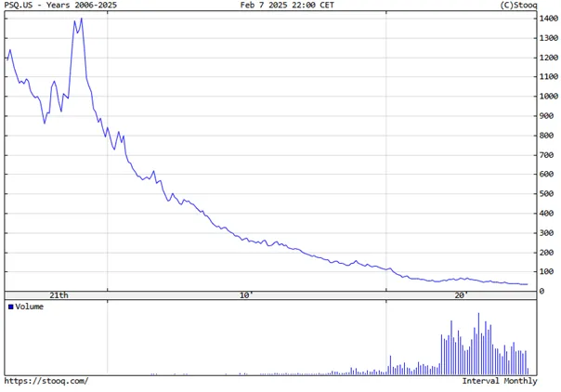Click the 0 price axis label

pos(542,292)
